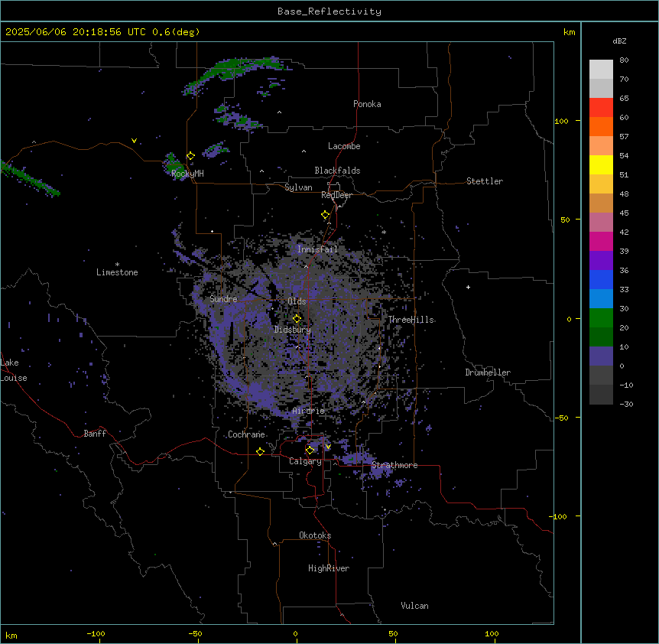Select the RockyMH label

click(187, 174)
